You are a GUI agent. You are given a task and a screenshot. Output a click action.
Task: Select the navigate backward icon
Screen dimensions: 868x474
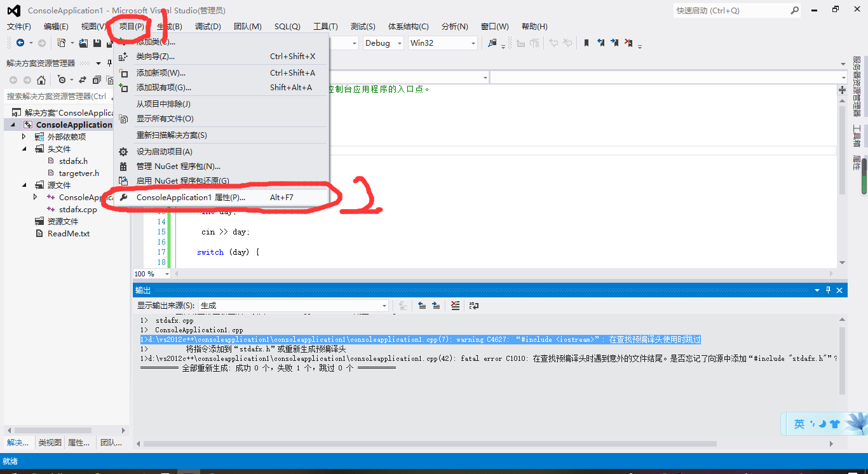click(20, 43)
